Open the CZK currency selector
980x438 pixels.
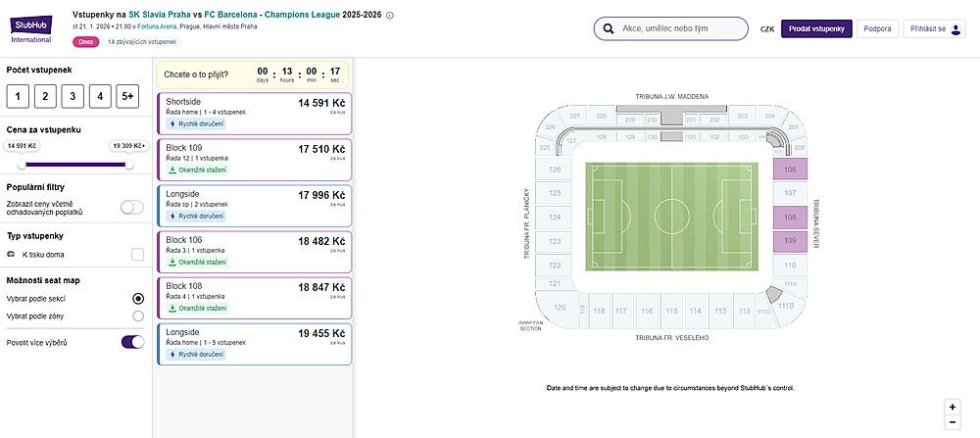pos(766,29)
